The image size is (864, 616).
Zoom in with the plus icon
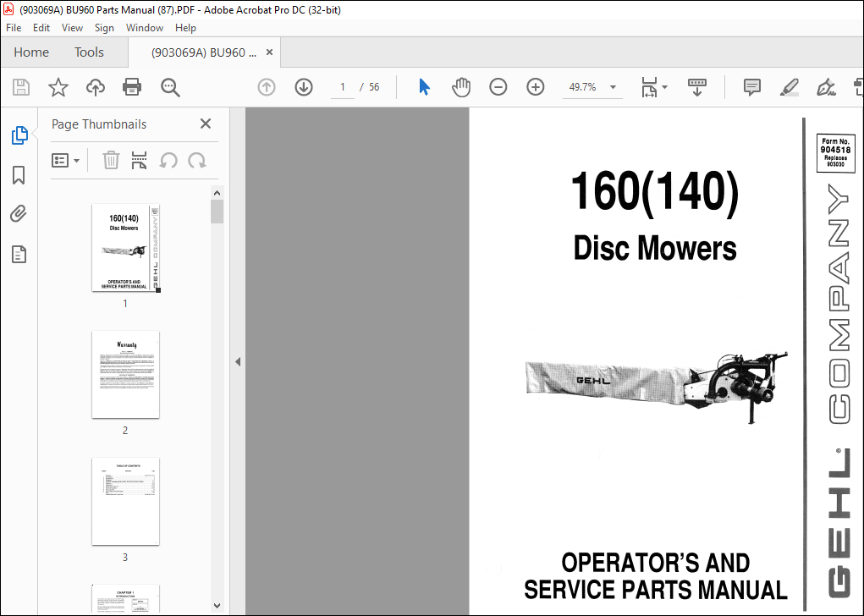[x=535, y=87]
